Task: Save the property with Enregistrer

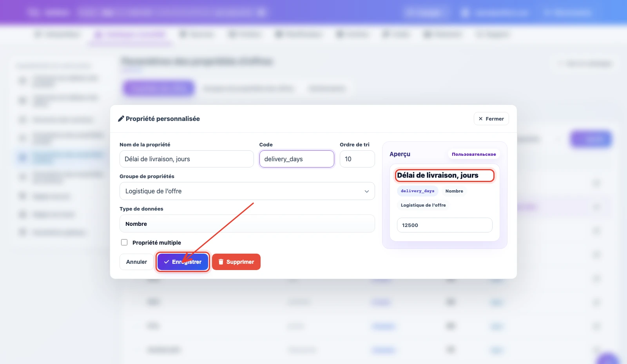Action: (x=183, y=262)
